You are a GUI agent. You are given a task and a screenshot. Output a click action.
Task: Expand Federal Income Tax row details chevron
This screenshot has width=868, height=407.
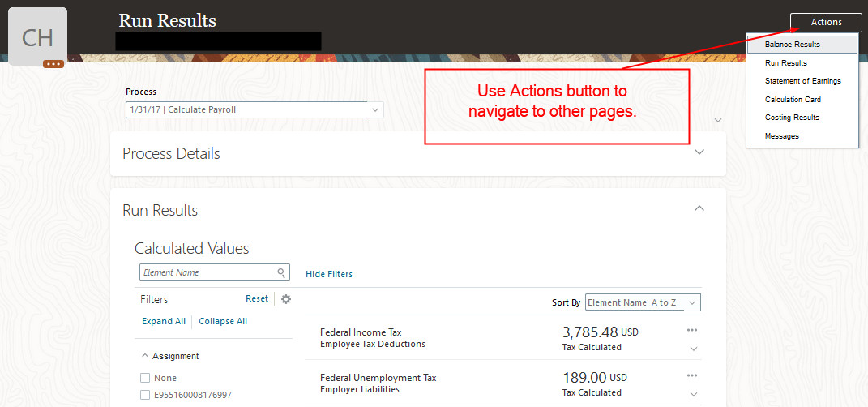point(693,349)
